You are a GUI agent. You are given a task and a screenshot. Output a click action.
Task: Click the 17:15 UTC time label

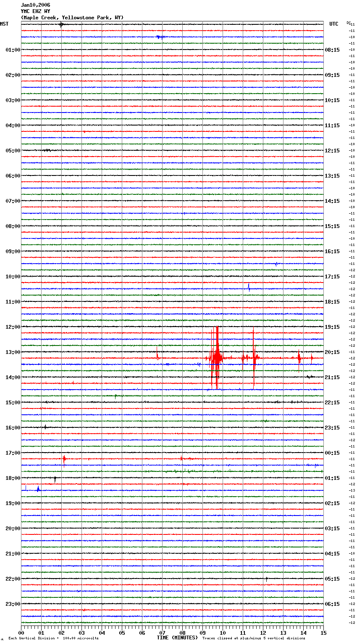coord(332,277)
